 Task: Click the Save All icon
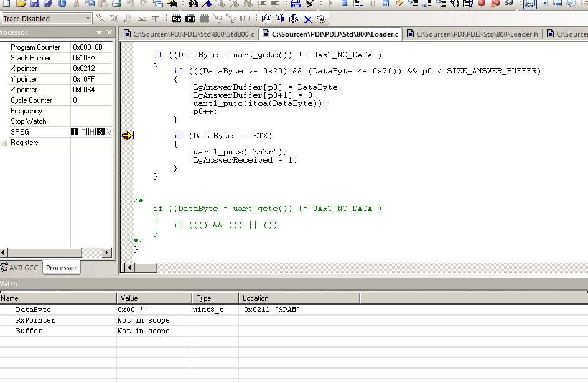[x=48, y=3]
